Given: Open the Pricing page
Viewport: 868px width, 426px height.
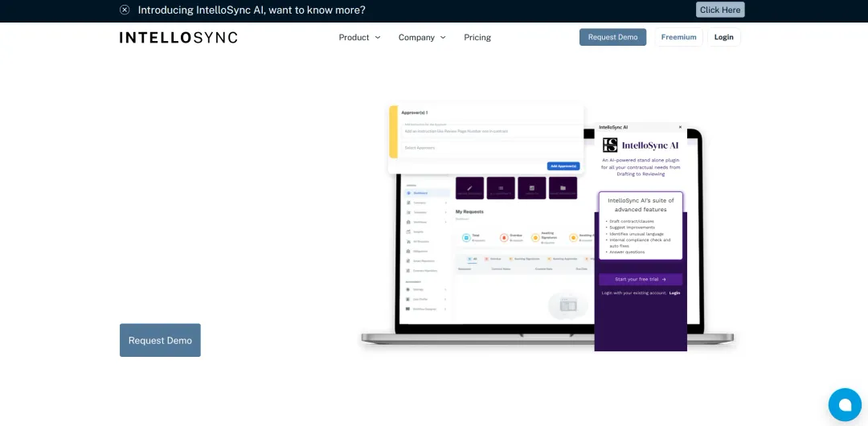Looking at the screenshot, I should click(477, 37).
